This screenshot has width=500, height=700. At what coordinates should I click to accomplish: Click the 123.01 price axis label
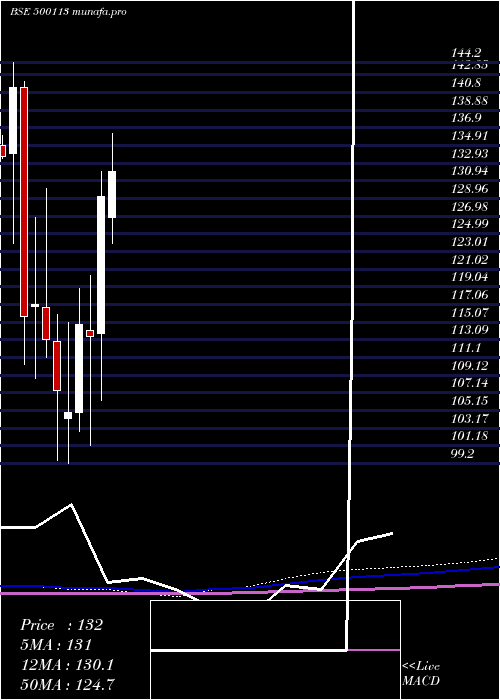tap(470, 242)
